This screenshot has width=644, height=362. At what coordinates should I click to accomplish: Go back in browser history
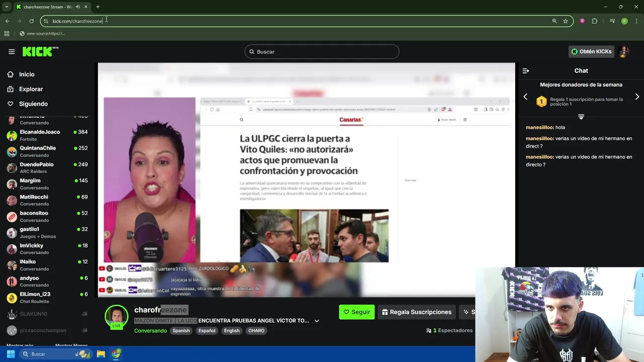[x=7, y=21]
